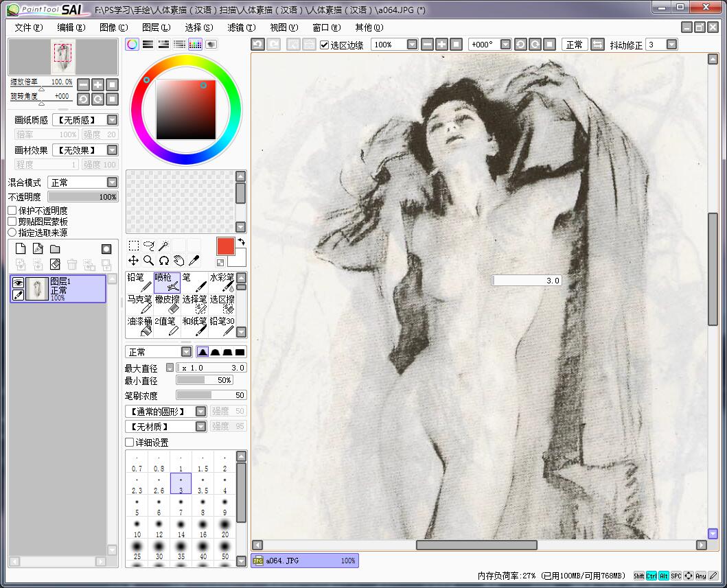Viewport: 727px width, 588px height.
Task: Open the 100% zoom dropdown in toolbar
Action: click(x=412, y=45)
